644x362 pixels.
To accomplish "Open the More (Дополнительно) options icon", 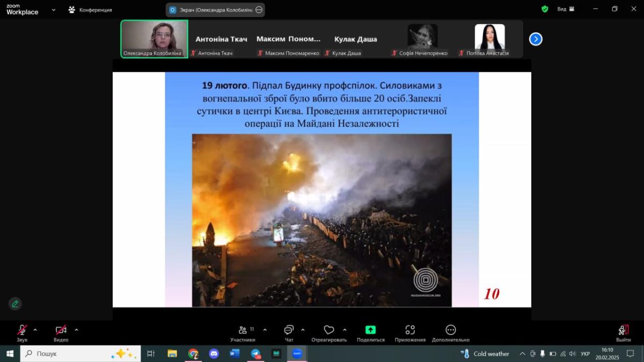I will 450,330.
